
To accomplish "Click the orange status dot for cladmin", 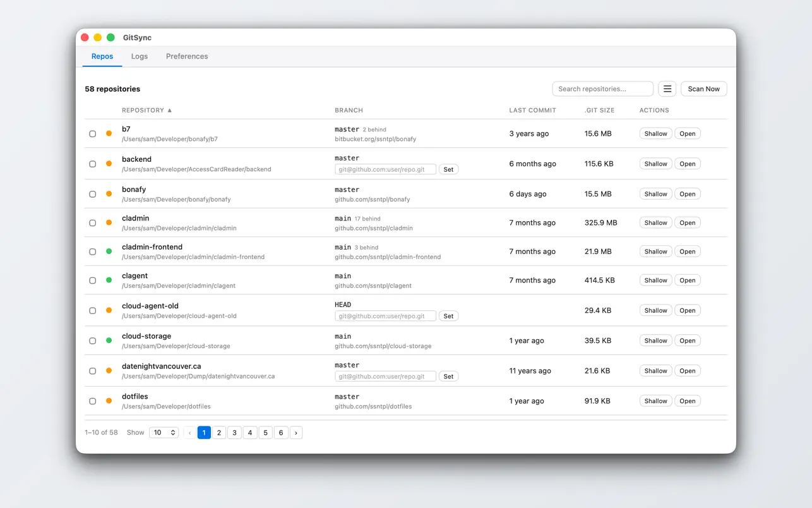I will 109,222.
